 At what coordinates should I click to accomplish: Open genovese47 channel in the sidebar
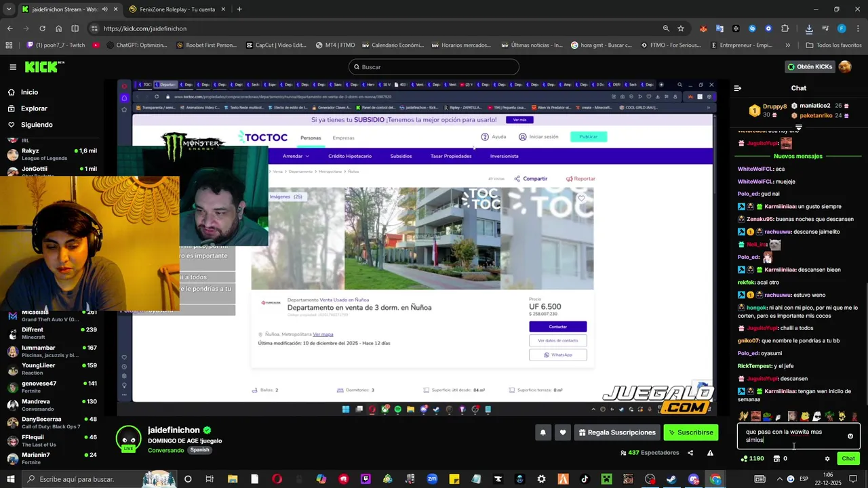51,387
